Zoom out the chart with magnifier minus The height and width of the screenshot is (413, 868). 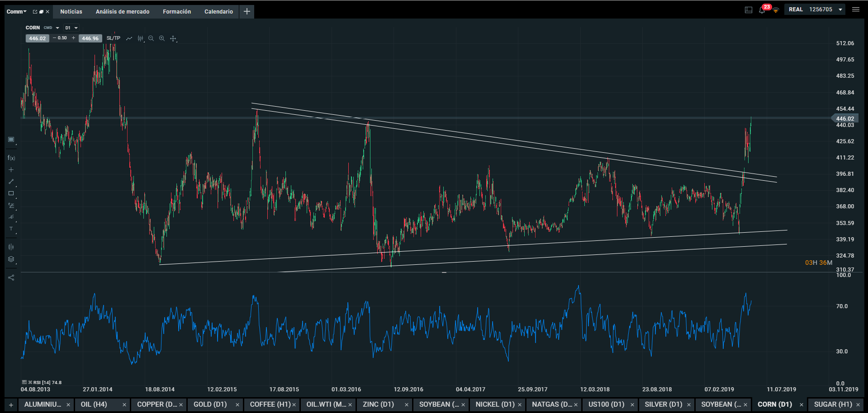pos(151,38)
